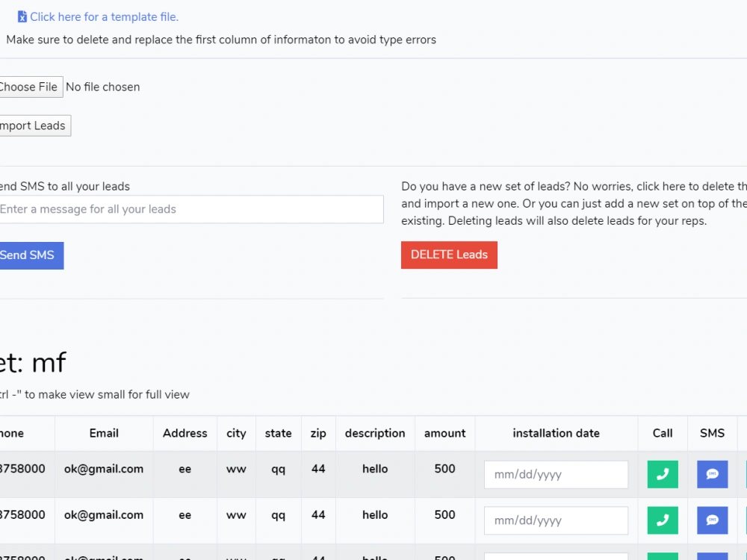
Task: Click the SMS column header
Action: click(712, 433)
